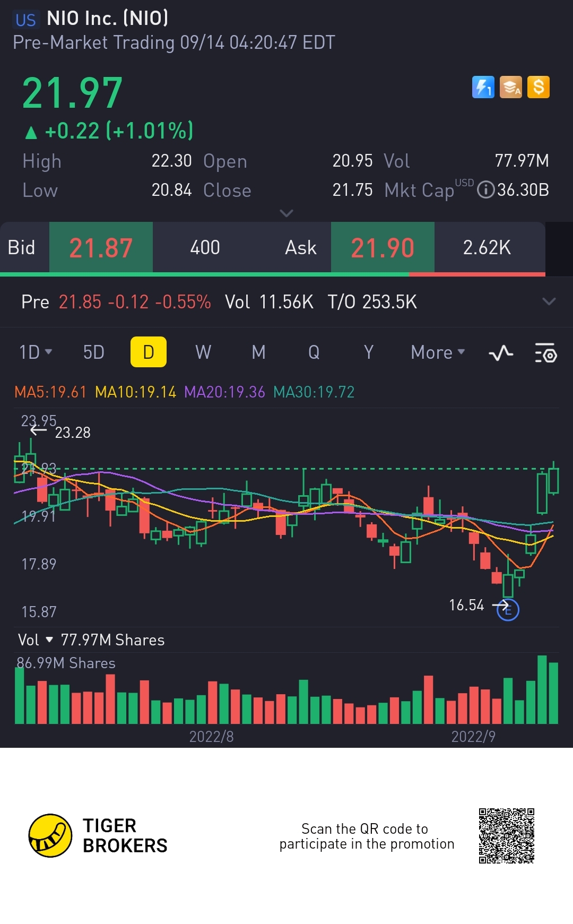Image resolution: width=573 pixels, height=924 pixels.
Task: Open the chart indicator wave icon
Action: click(501, 353)
